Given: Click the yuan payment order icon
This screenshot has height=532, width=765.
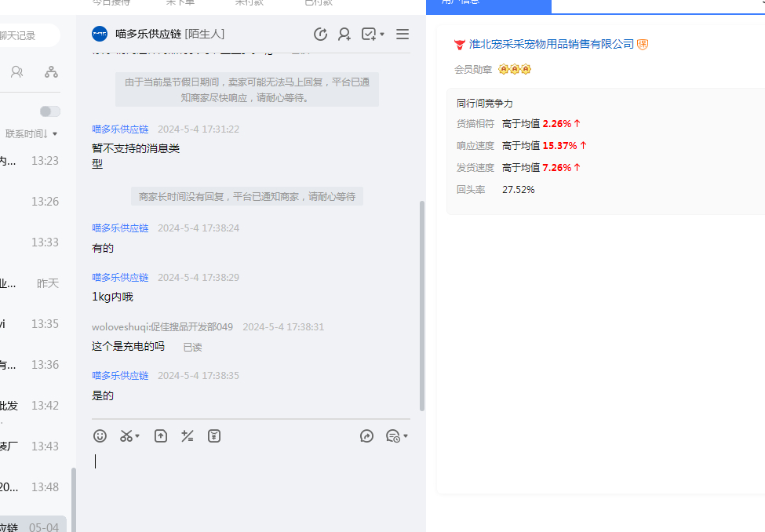Looking at the screenshot, I should pyautogui.click(x=214, y=436).
